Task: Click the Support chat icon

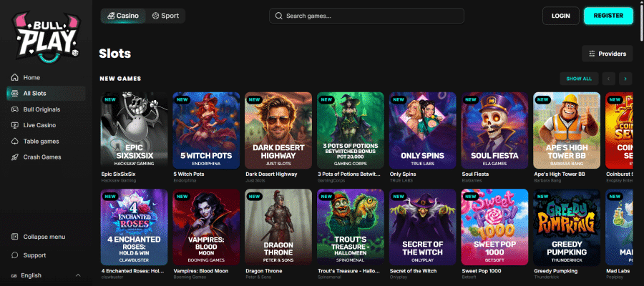Action: (x=15, y=255)
